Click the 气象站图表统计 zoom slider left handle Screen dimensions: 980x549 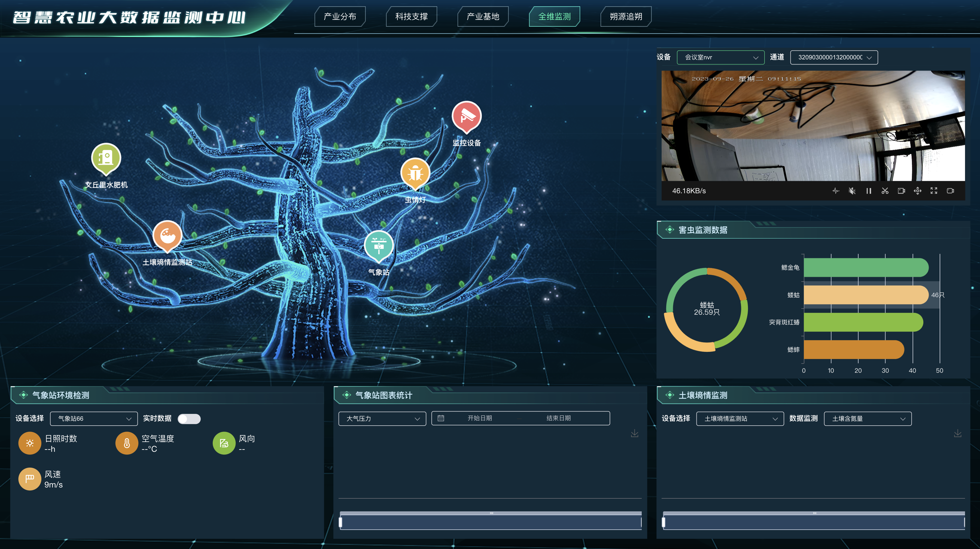[340, 522]
